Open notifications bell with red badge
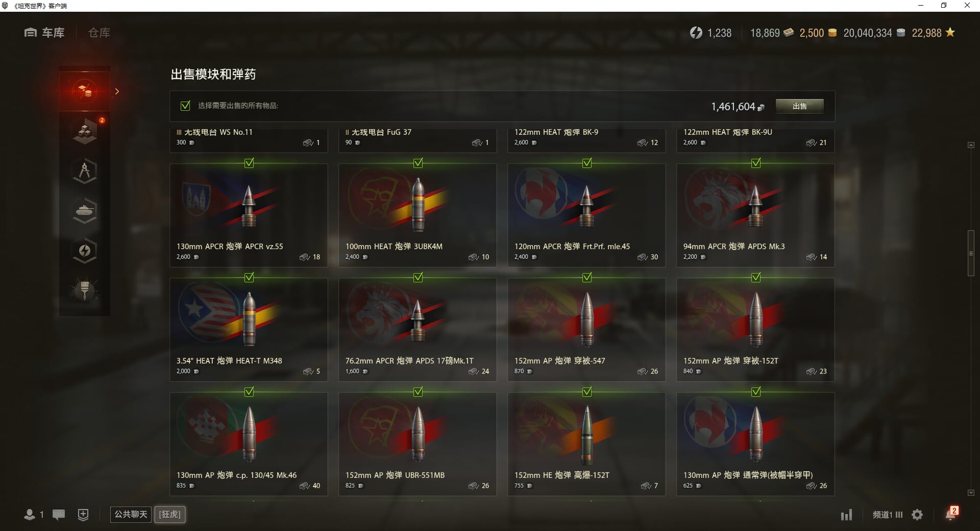980x531 pixels. (x=951, y=514)
